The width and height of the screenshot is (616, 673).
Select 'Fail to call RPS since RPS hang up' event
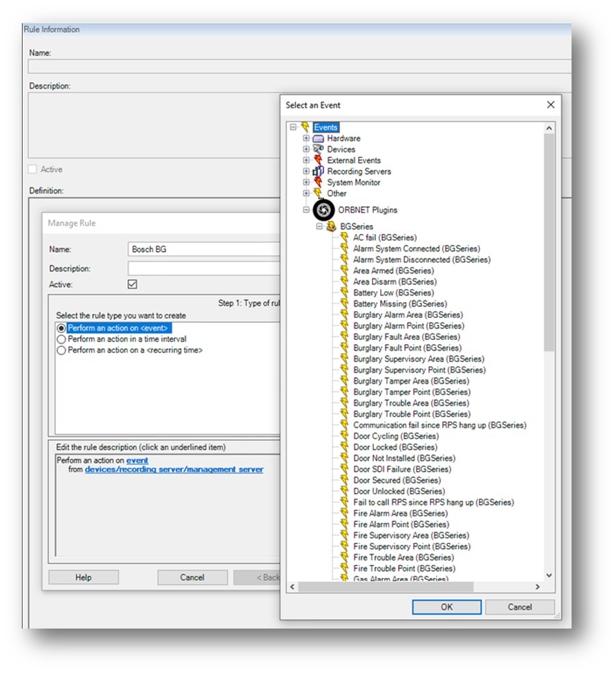(433, 502)
